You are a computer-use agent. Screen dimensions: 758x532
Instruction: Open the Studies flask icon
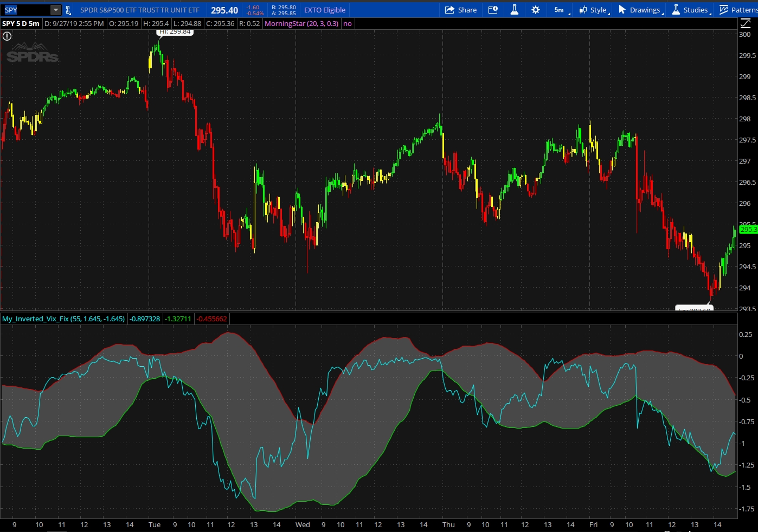[676, 10]
